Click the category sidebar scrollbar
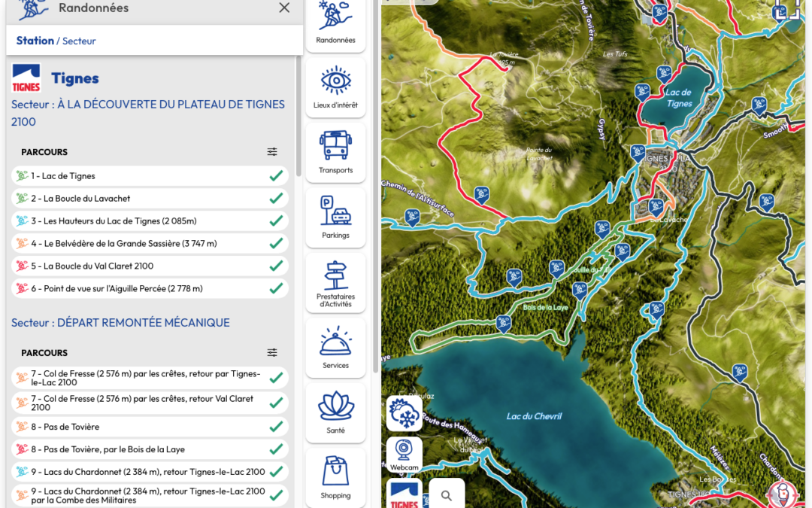This screenshot has width=812, height=508. [377, 187]
